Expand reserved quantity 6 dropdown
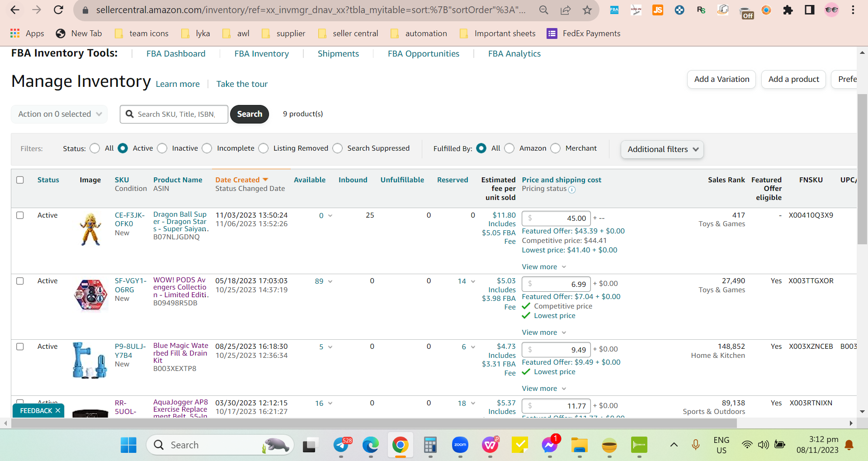 [x=473, y=347]
